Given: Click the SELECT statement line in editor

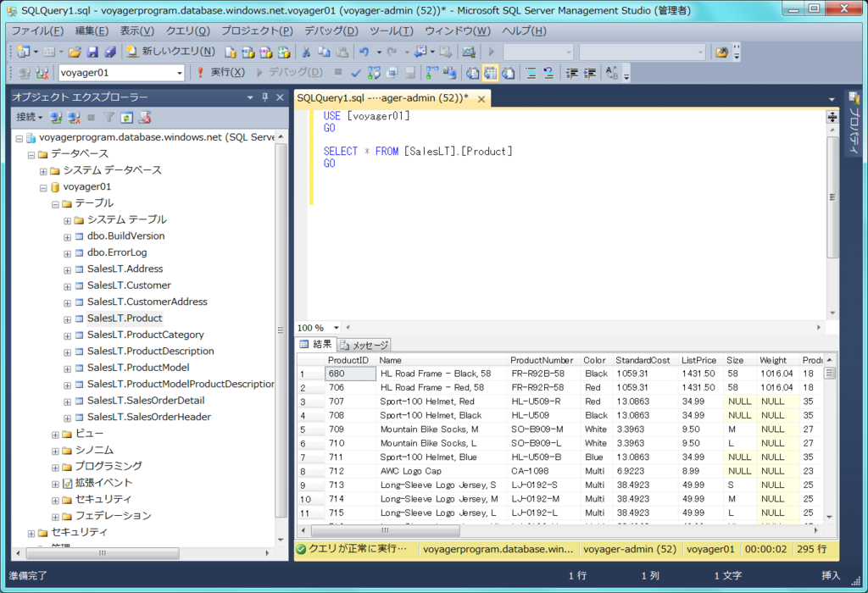Looking at the screenshot, I should click(417, 151).
